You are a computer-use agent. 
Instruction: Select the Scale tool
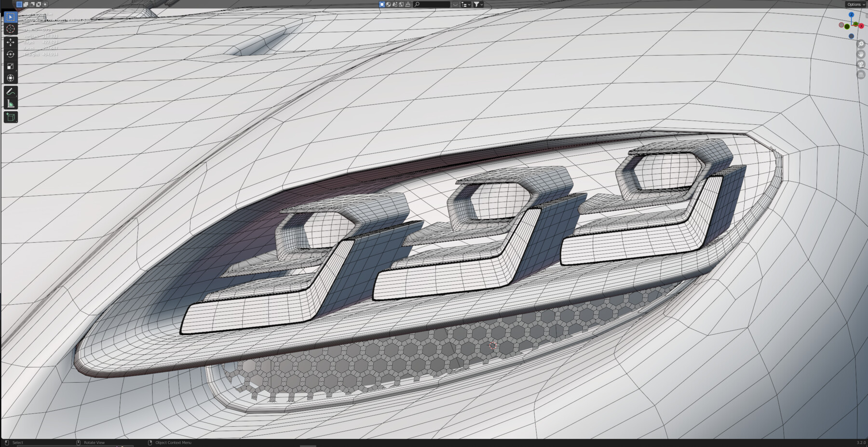[x=10, y=66]
